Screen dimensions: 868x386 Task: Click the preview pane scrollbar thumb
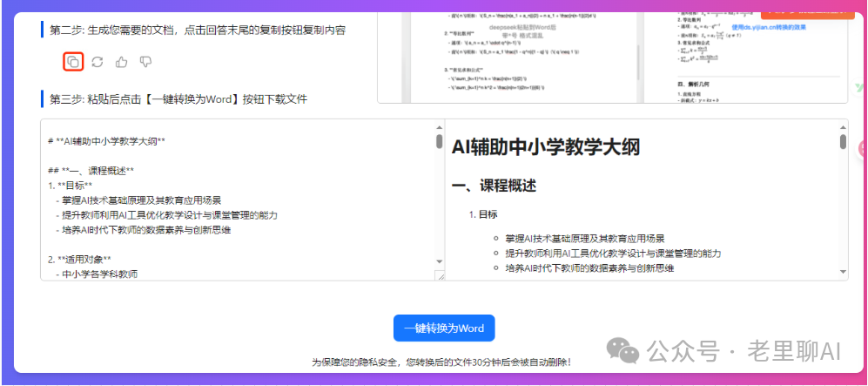pos(843,143)
